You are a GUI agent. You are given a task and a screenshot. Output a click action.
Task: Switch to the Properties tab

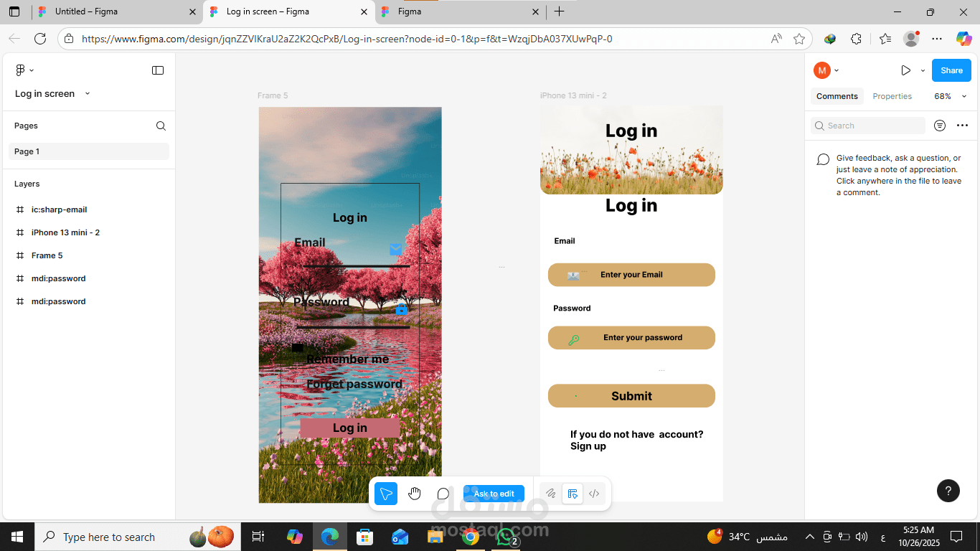pyautogui.click(x=892, y=95)
